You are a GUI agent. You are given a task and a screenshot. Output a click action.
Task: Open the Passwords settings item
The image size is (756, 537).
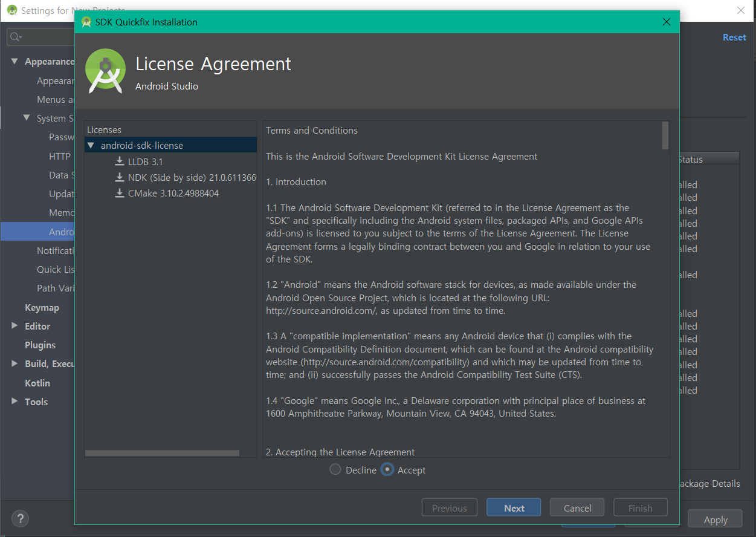[x=62, y=137]
